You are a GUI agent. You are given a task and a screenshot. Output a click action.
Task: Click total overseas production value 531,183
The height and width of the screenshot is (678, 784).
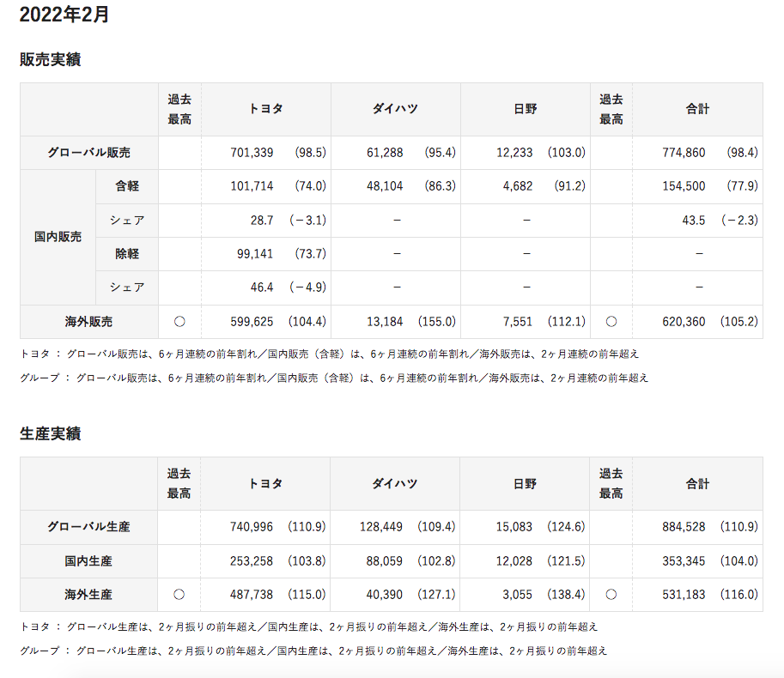coord(684,595)
